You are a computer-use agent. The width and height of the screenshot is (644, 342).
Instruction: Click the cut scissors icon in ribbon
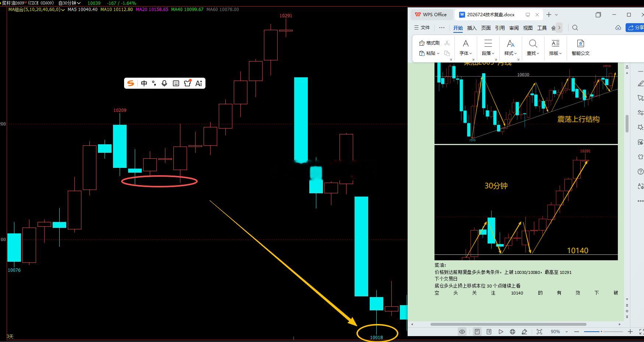click(x=447, y=43)
